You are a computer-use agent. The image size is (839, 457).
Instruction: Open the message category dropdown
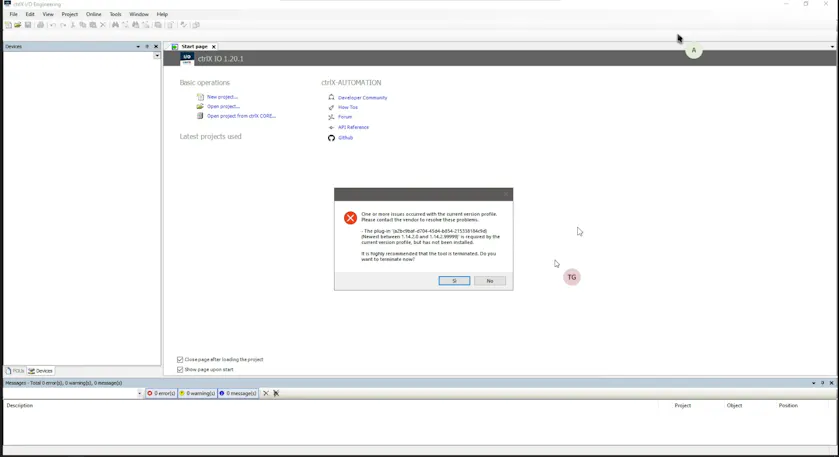(x=140, y=393)
